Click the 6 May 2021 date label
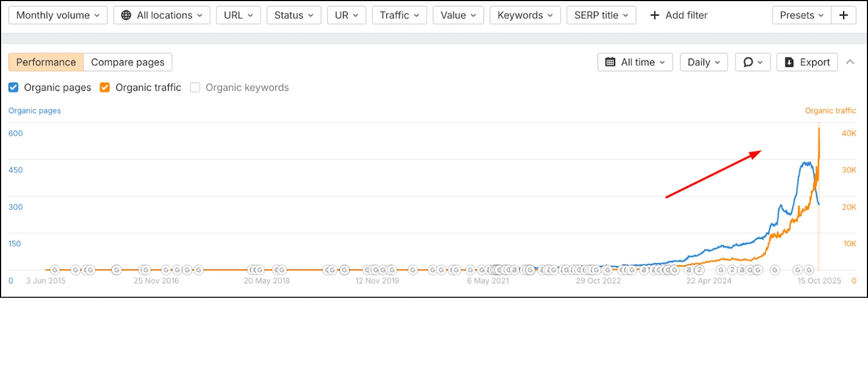This screenshot has width=868, height=380. coord(488,281)
